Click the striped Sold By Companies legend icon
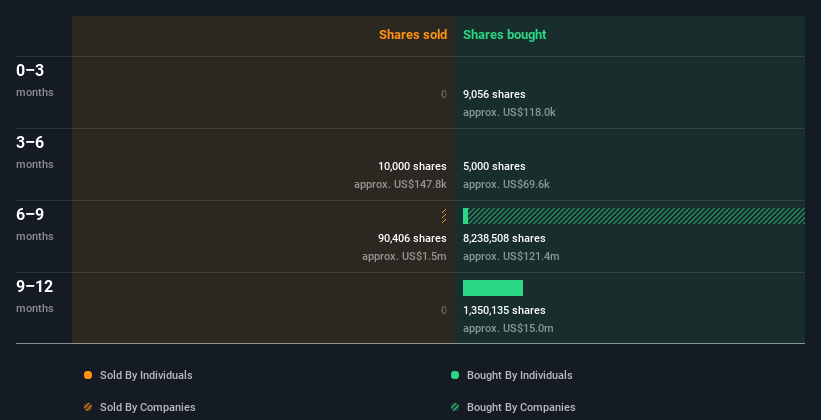 (88, 407)
